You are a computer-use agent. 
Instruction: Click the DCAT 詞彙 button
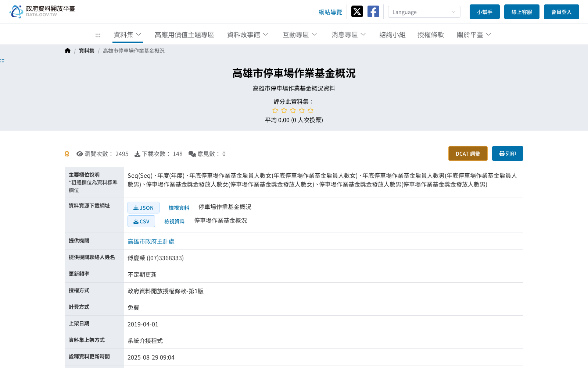point(468,153)
